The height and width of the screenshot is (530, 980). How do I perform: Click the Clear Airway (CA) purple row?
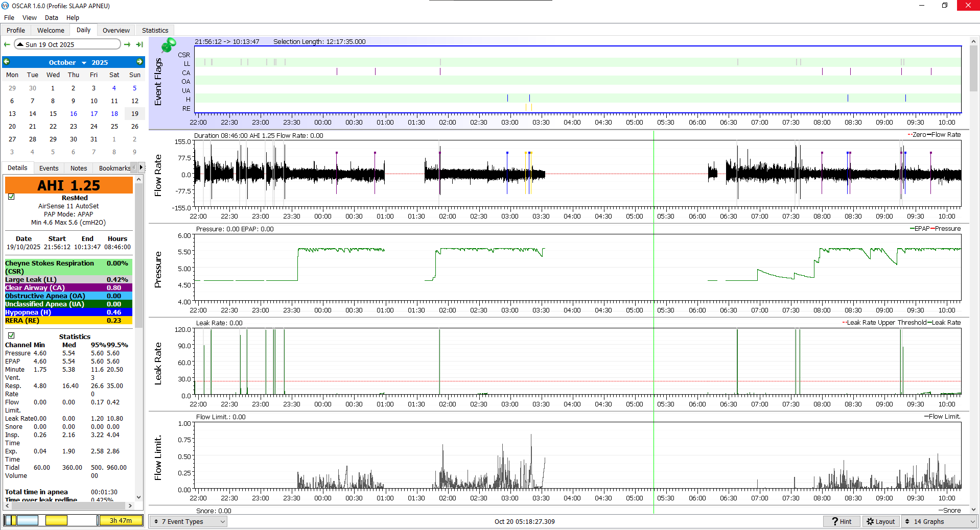tap(68, 287)
